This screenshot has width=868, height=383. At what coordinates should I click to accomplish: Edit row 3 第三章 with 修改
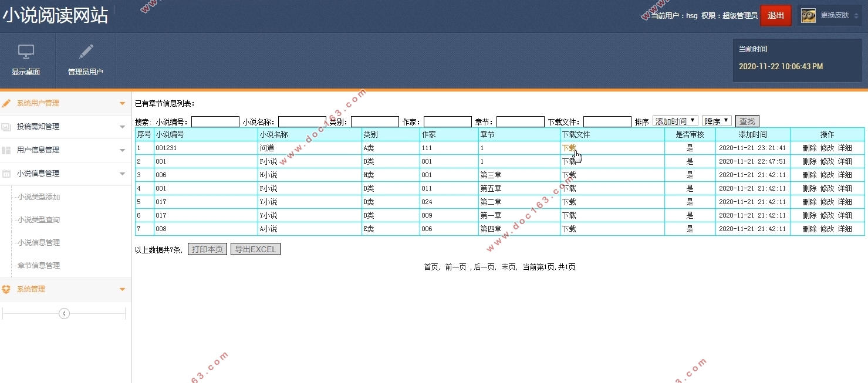[827, 175]
